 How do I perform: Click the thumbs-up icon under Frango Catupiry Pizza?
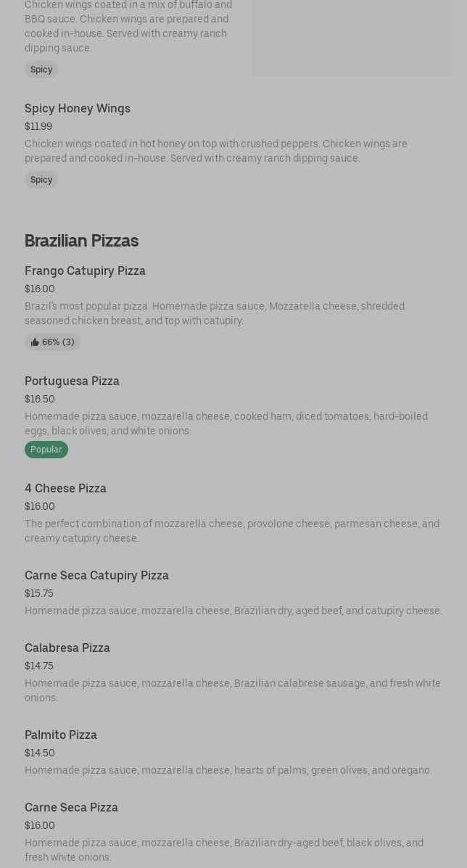click(x=35, y=342)
